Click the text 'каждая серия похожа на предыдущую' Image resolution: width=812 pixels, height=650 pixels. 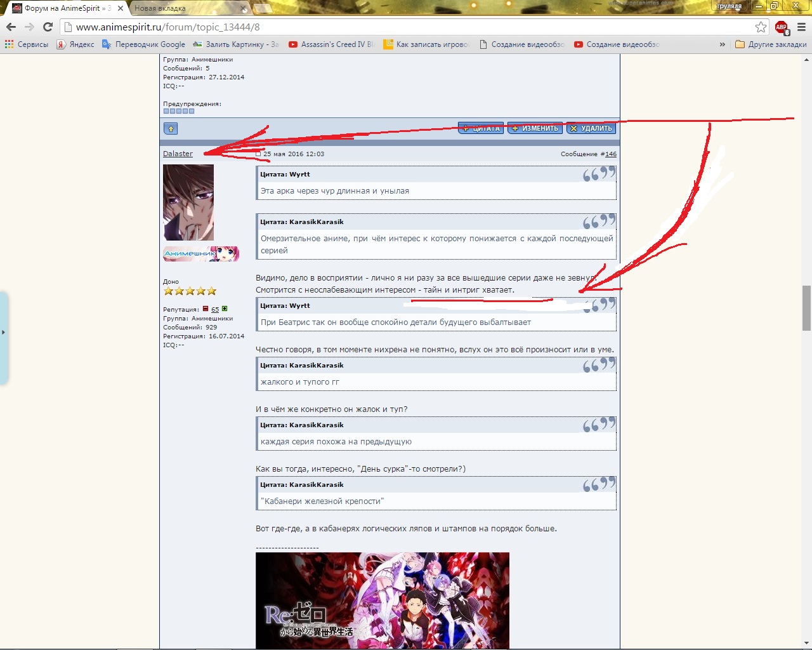point(336,442)
